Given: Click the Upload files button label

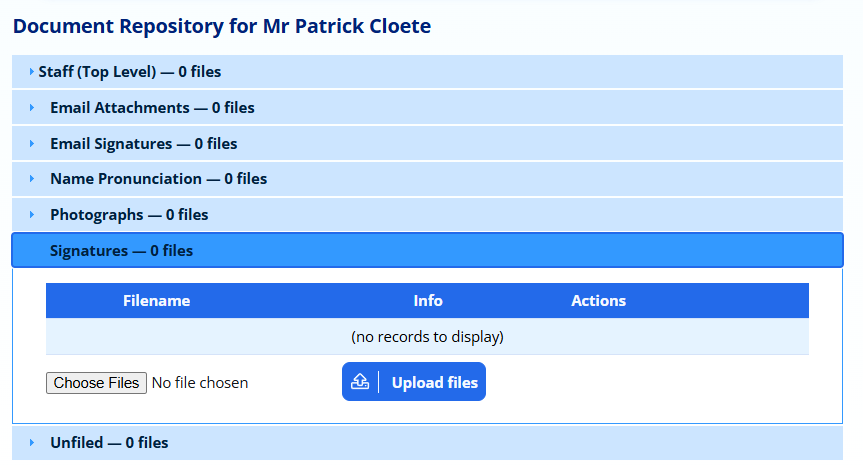Looking at the screenshot, I should tap(434, 382).
